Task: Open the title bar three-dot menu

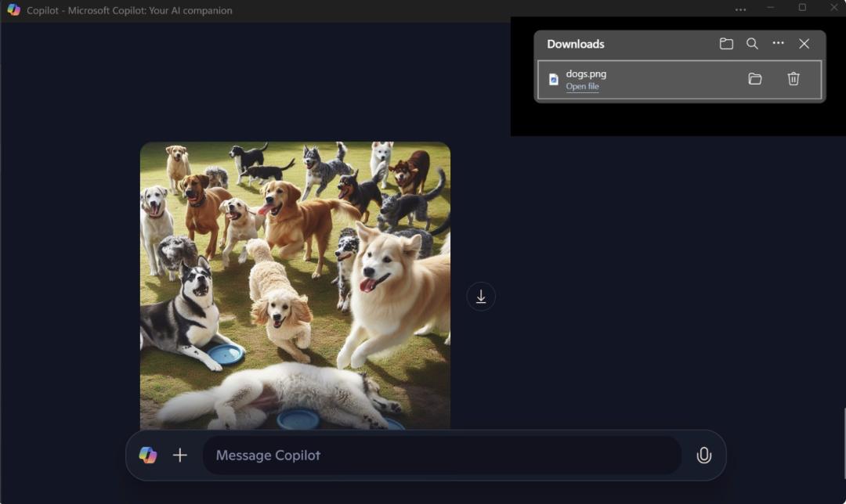Action: (740, 9)
